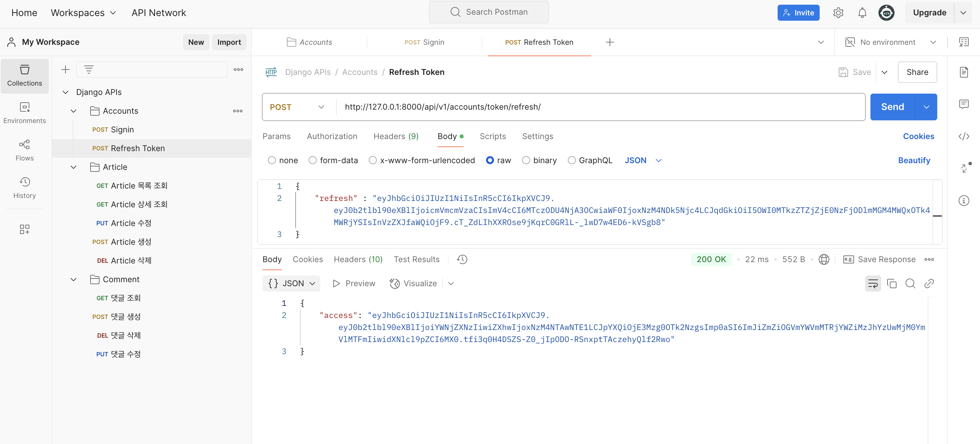980x444 pixels.
Task: Open response JSON format dropdown
Action: point(291,284)
